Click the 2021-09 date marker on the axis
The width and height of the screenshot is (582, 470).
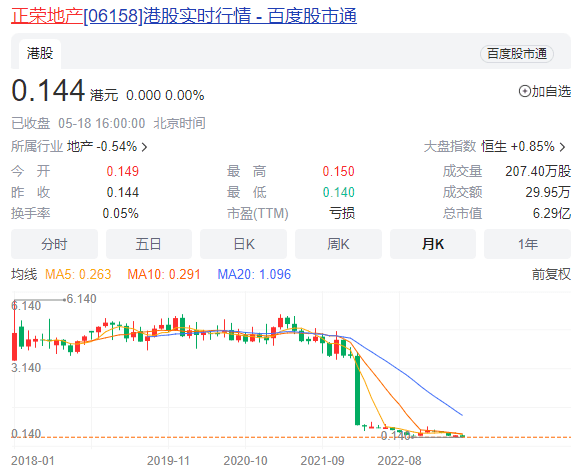click(322, 461)
